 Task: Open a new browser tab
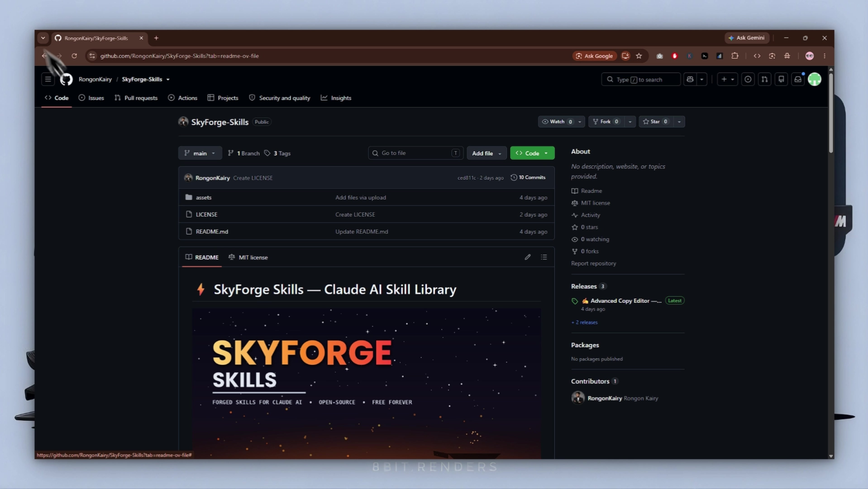(156, 38)
